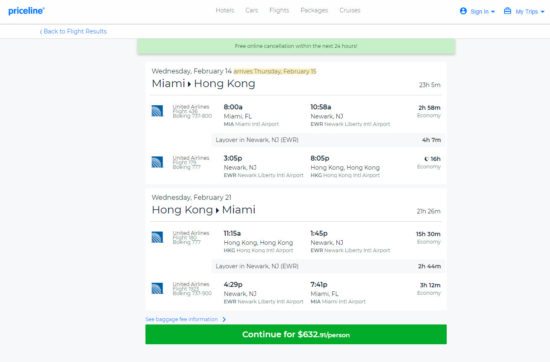Click '10:58a' arrival time
Image resolution: width=550 pixels, height=362 pixels.
tap(321, 107)
